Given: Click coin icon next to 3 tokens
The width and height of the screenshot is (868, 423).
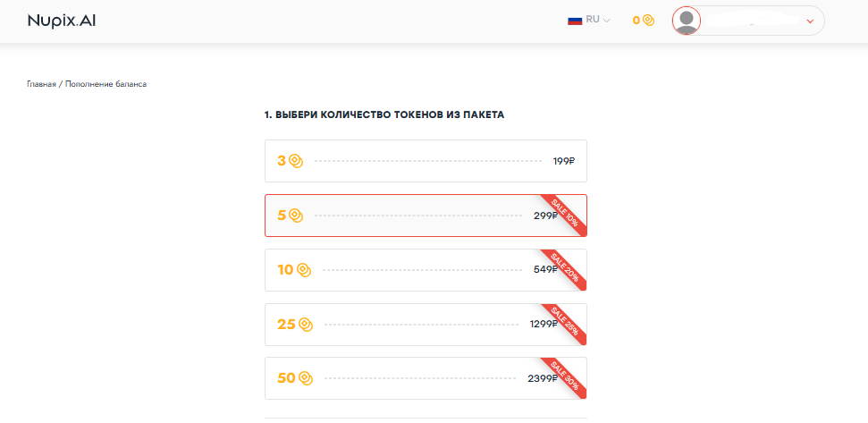Looking at the screenshot, I should point(296,161).
